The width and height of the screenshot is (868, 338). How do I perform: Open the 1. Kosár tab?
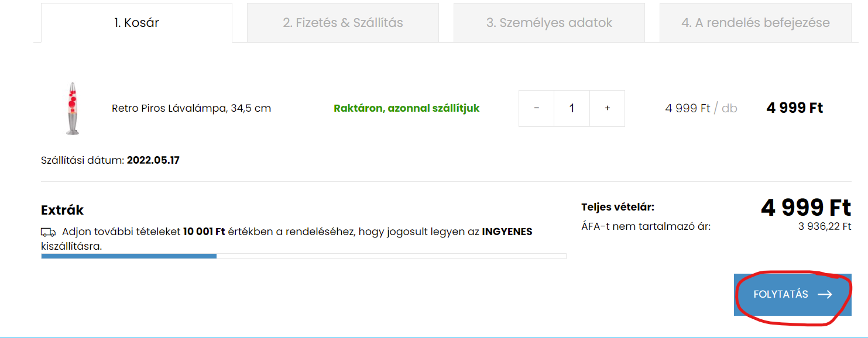[136, 23]
